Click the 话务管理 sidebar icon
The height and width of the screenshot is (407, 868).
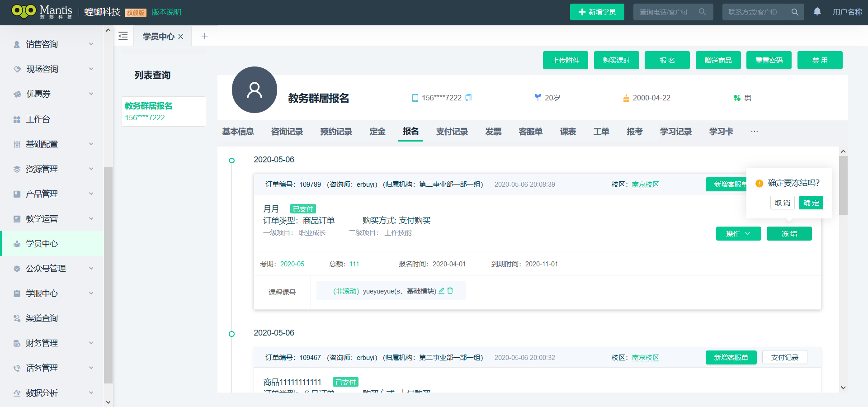(17, 368)
